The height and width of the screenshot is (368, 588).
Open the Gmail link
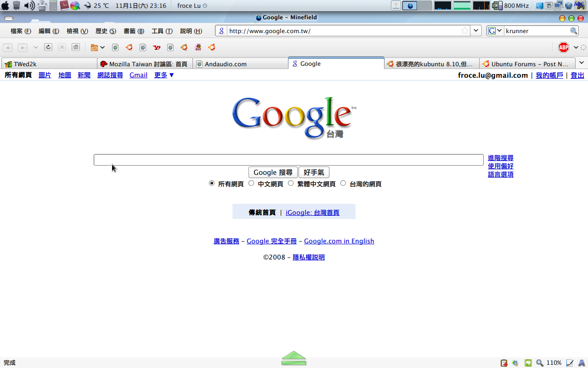pyautogui.click(x=138, y=75)
